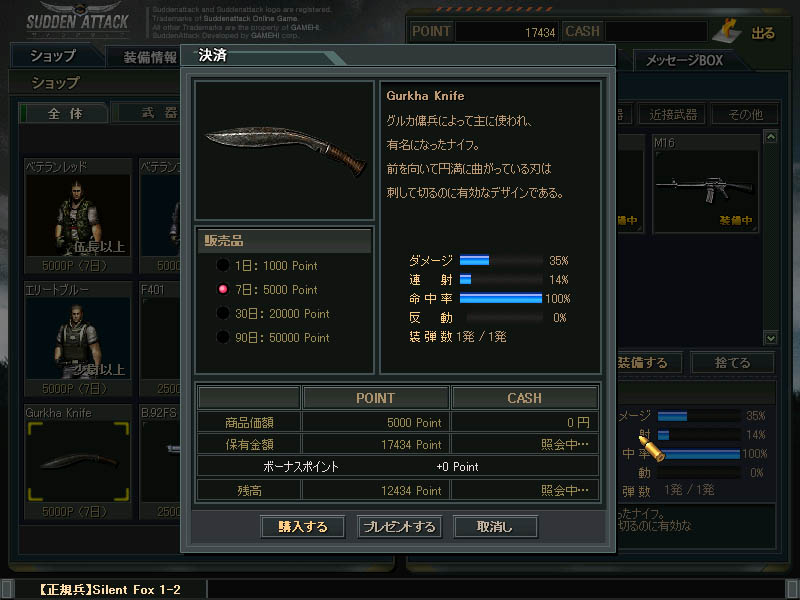This screenshot has height=600, width=800.
Task: Open the ショップ tab
Action: pyautogui.click(x=53, y=56)
